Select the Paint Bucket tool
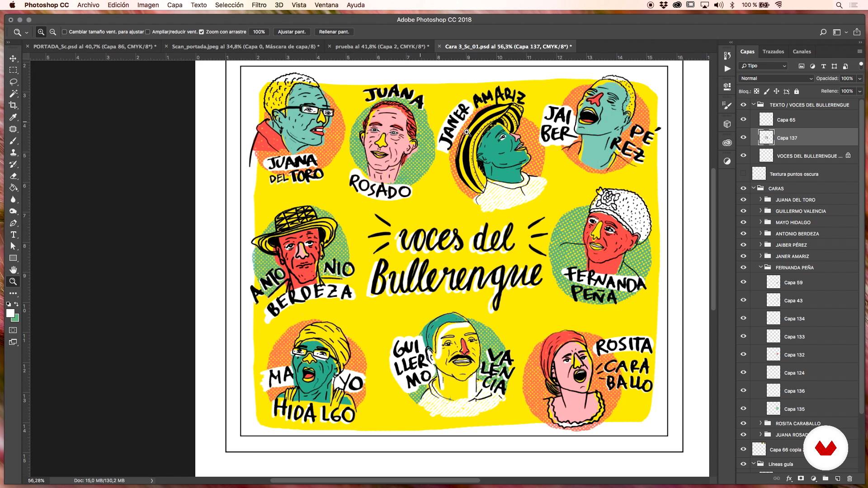 [x=13, y=188]
